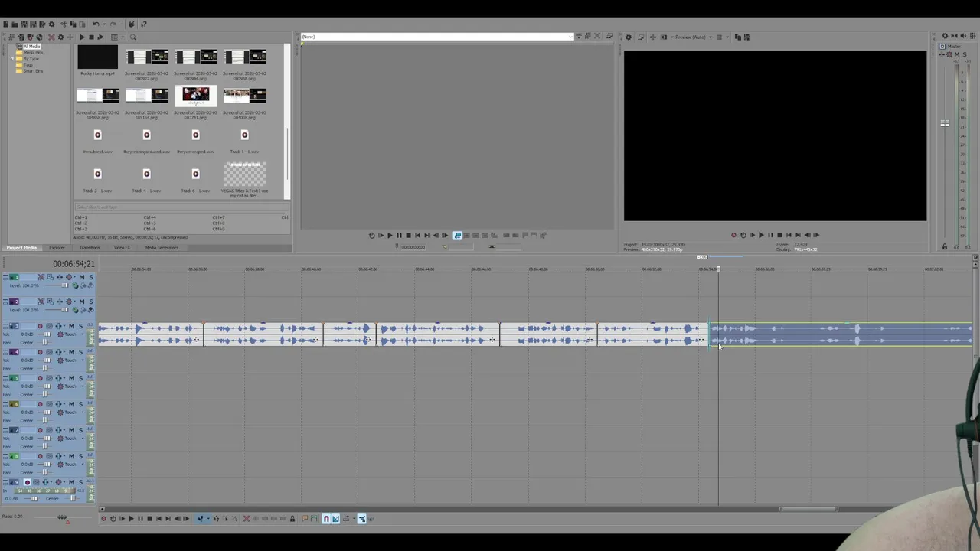Image resolution: width=980 pixels, height=551 pixels.
Task: Select the Smart Bins folder
Action: (x=33, y=71)
